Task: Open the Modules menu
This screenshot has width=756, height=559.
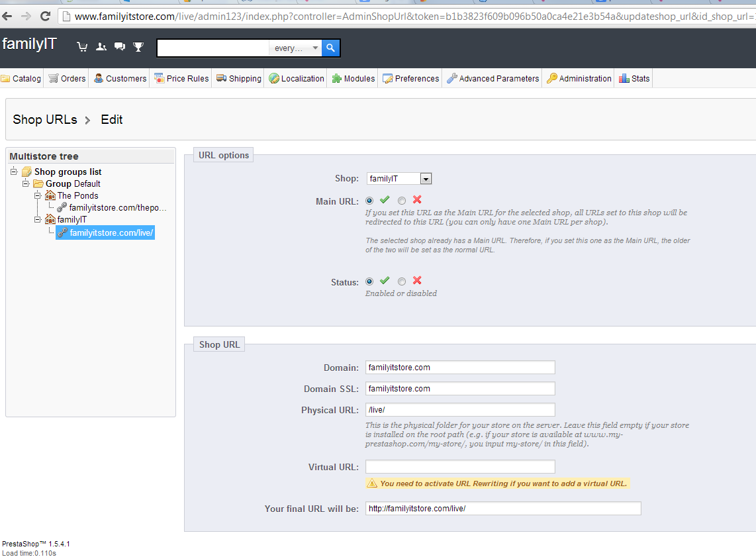Action: 354,79
